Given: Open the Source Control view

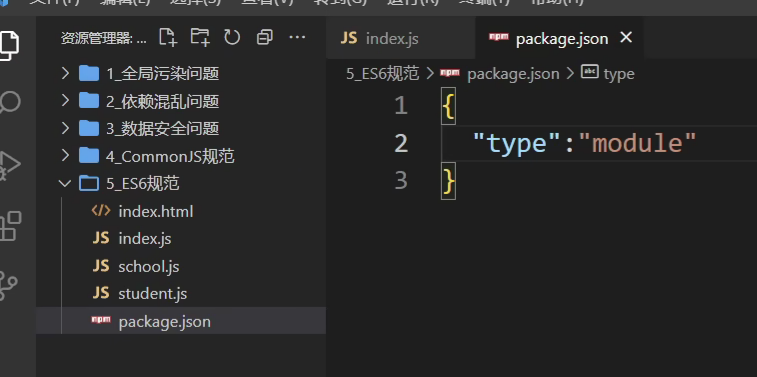Looking at the screenshot, I should [9, 285].
